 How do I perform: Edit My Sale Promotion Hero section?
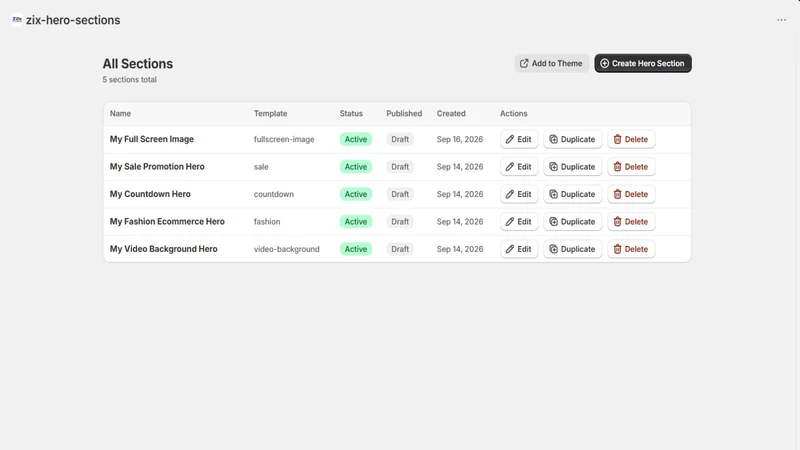(519, 167)
